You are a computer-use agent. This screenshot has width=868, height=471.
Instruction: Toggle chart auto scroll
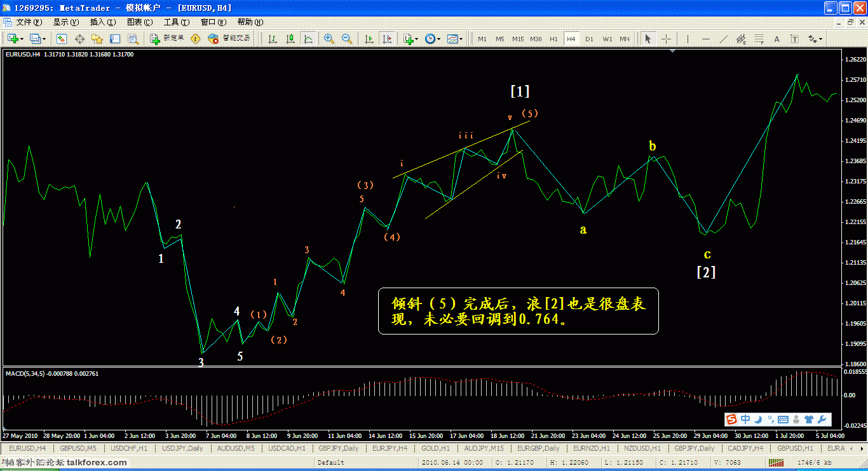point(369,39)
